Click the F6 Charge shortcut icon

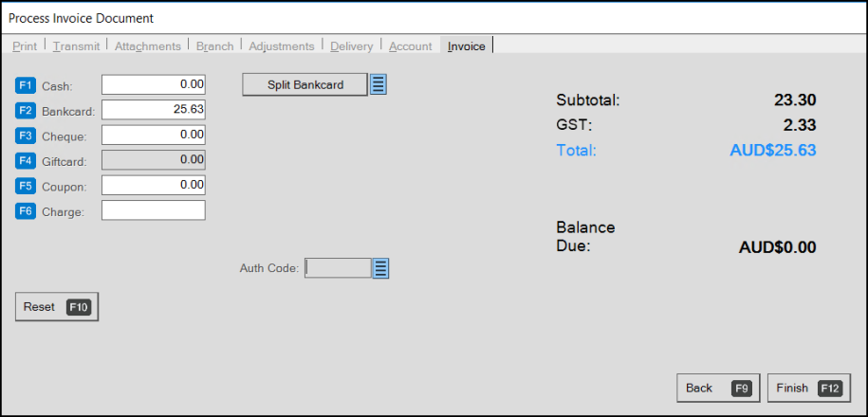[26, 210]
